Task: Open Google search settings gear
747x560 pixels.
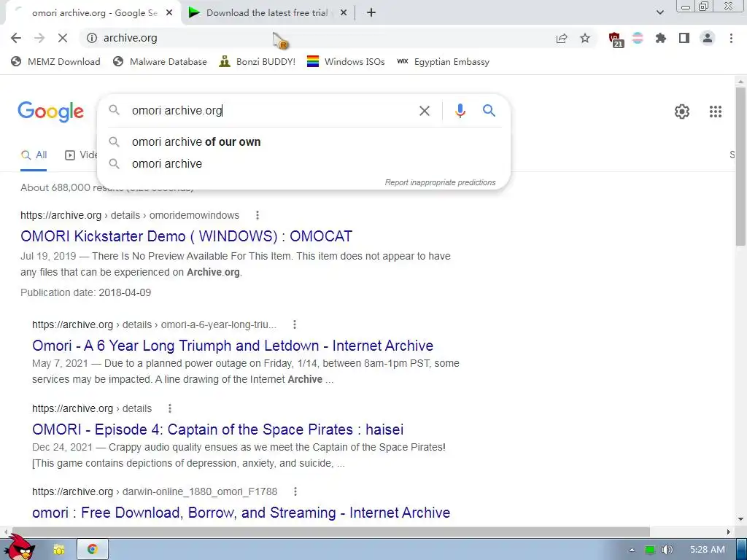Action: (682, 112)
